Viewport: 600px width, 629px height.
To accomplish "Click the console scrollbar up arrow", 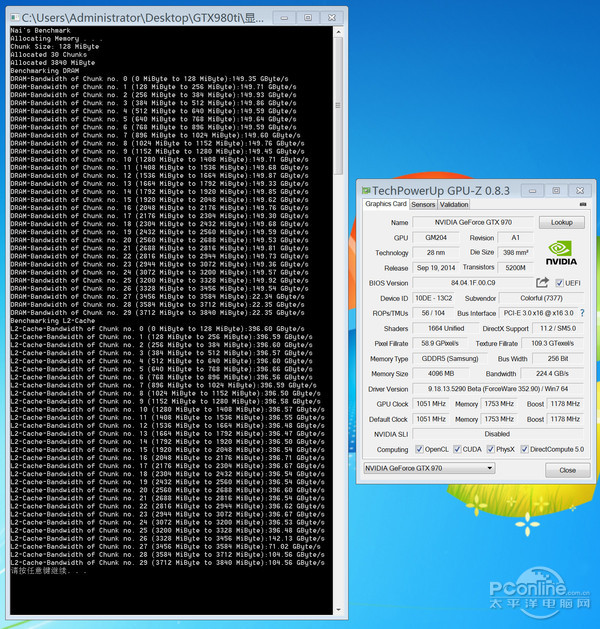I will [339, 31].
